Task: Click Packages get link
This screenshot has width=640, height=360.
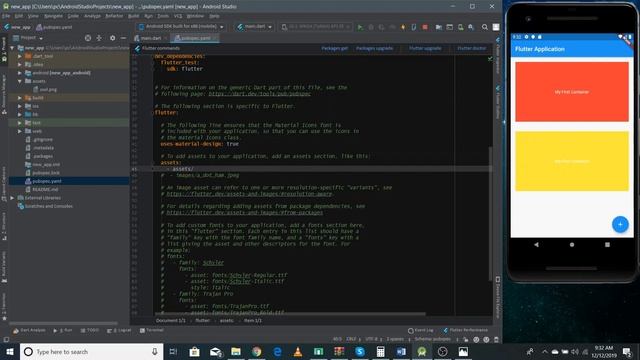Action: [x=335, y=48]
